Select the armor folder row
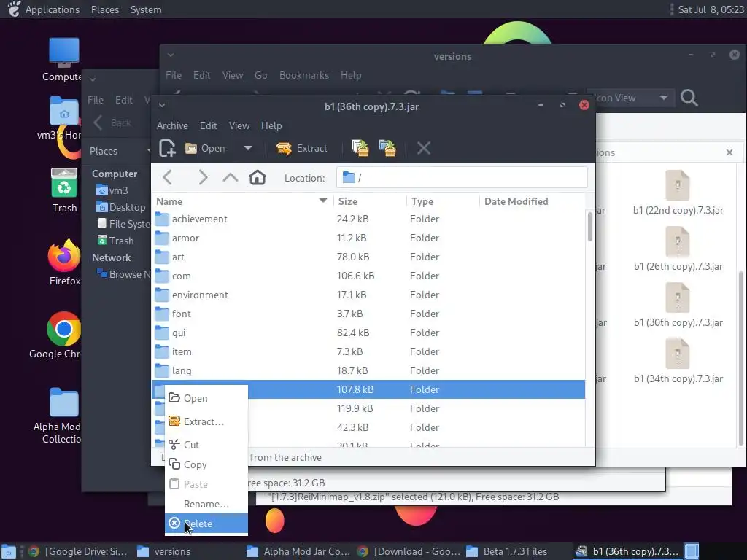Image resolution: width=747 pixels, height=560 pixels. tap(368, 238)
